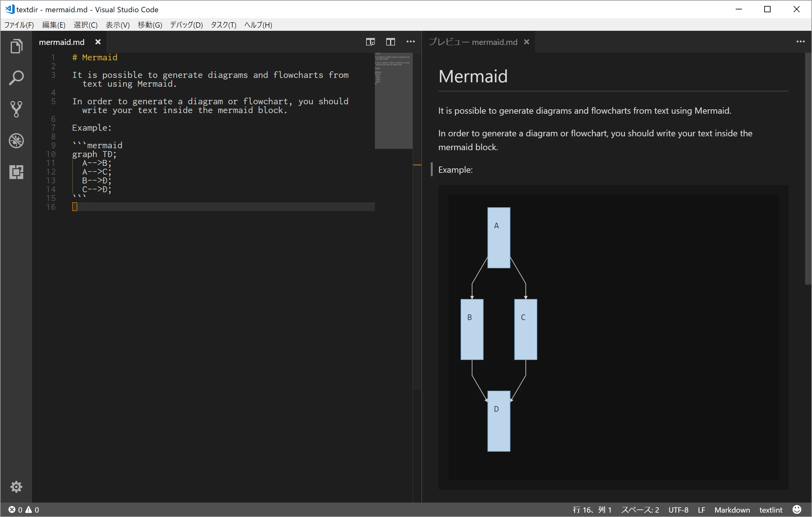The height and width of the screenshot is (517, 812).
Task: Open the Extensions view
Action: (x=16, y=172)
